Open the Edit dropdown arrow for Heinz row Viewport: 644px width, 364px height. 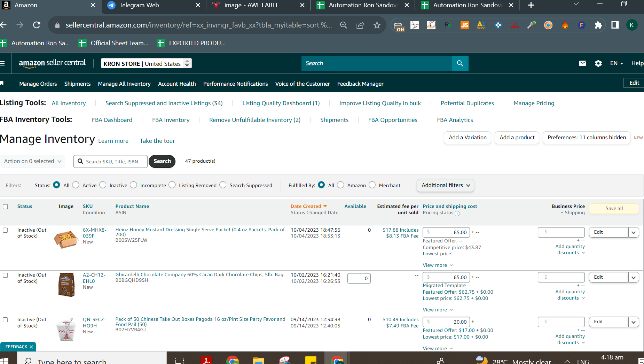tap(634, 232)
